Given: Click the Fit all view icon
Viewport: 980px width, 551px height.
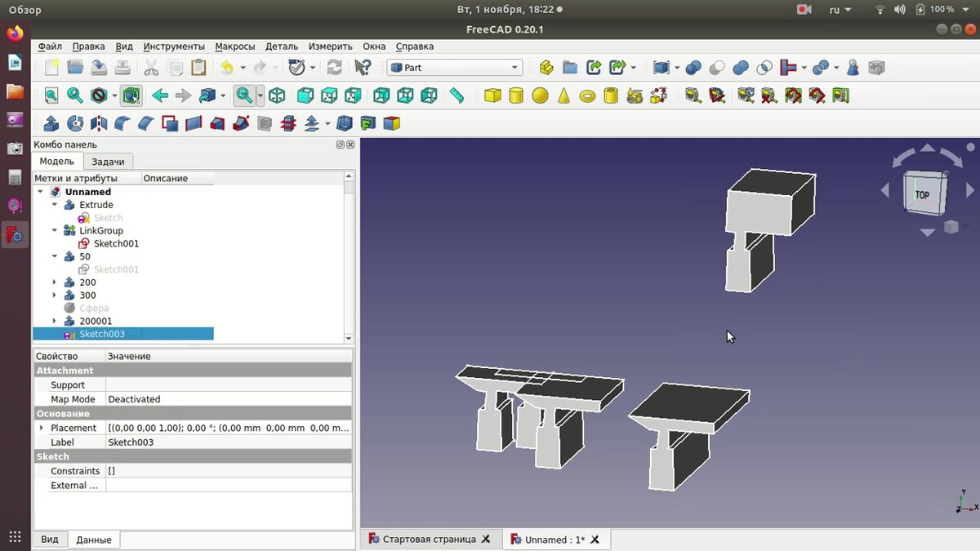Looking at the screenshot, I should point(51,96).
